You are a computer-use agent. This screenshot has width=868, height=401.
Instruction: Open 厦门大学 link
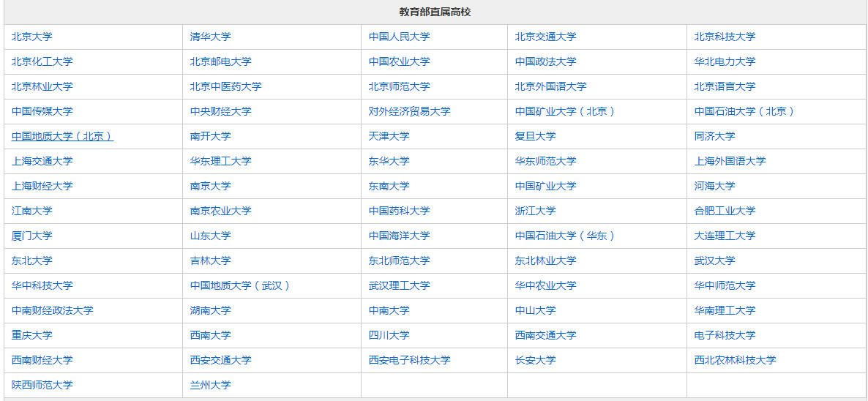(x=32, y=236)
